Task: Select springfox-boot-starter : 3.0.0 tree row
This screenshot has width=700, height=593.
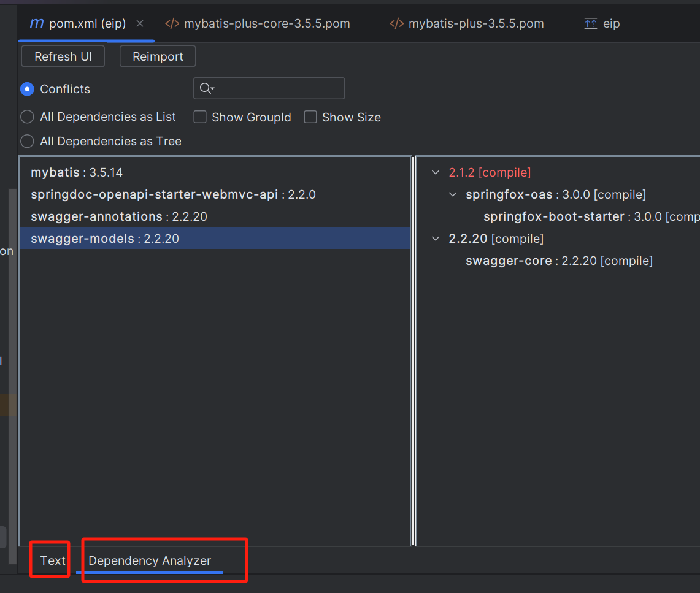Action: pyautogui.click(x=591, y=216)
